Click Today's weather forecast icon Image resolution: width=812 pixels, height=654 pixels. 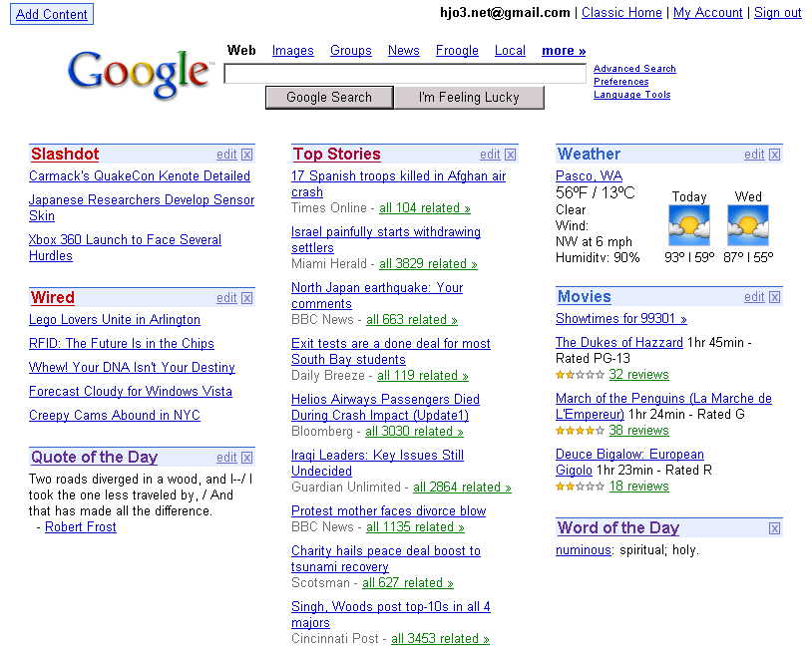click(688, 225)
